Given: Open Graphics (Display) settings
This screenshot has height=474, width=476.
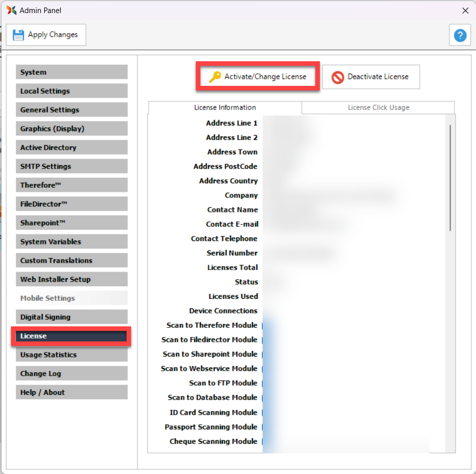Looking at the screenshot, I should click(71, 129).
